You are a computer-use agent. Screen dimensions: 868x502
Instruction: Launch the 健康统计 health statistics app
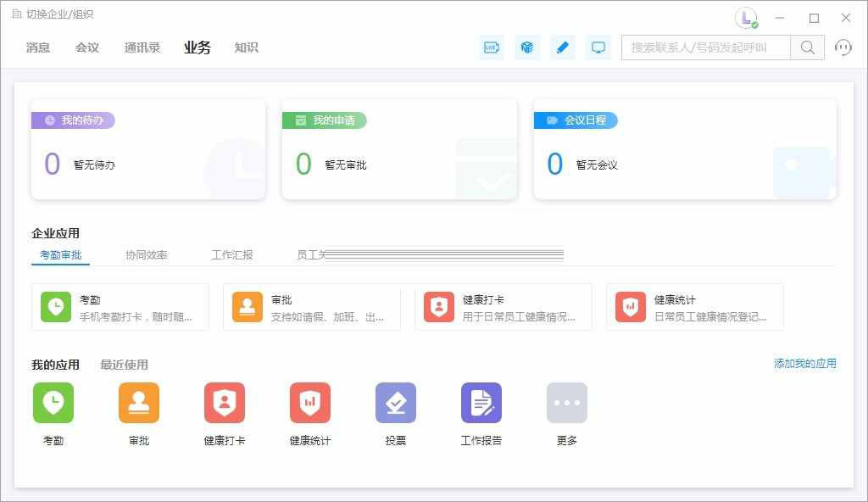tap(309, 403)
